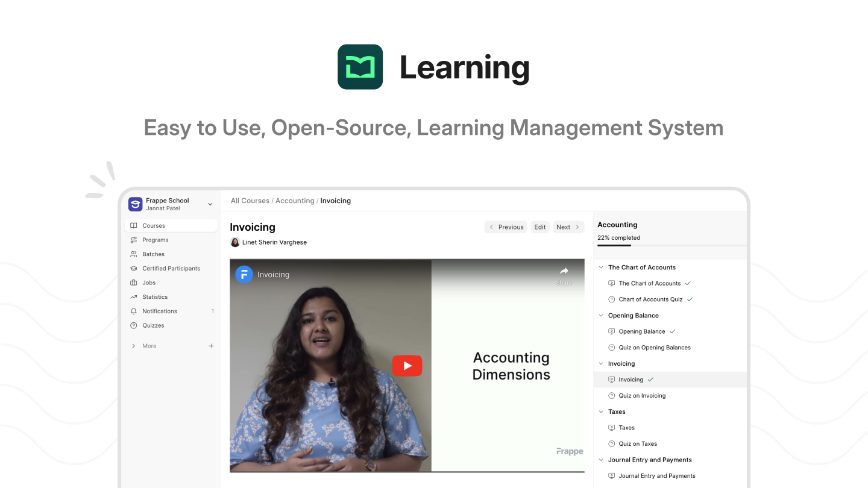
Task: Open Programs in the sidebar
Action: click(x=155, y=240)
